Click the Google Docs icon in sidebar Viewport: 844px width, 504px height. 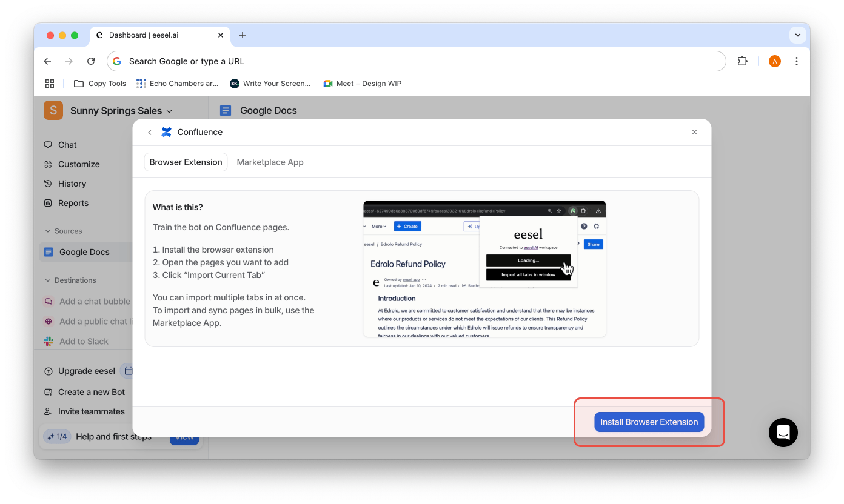pos(49,252)
